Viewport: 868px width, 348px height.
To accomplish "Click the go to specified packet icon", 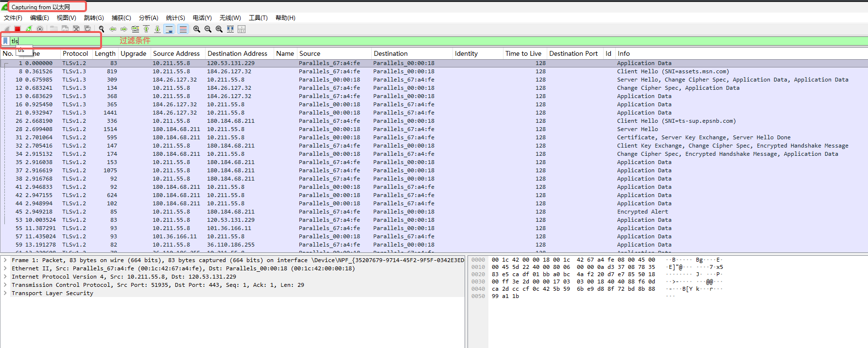I will click(135, 29).
